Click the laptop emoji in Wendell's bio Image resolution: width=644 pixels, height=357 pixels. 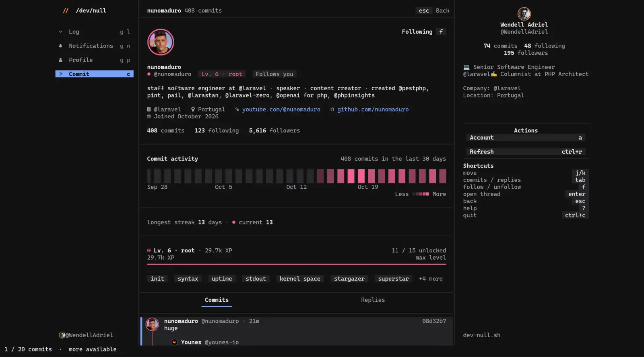click(x=466, y=67)
